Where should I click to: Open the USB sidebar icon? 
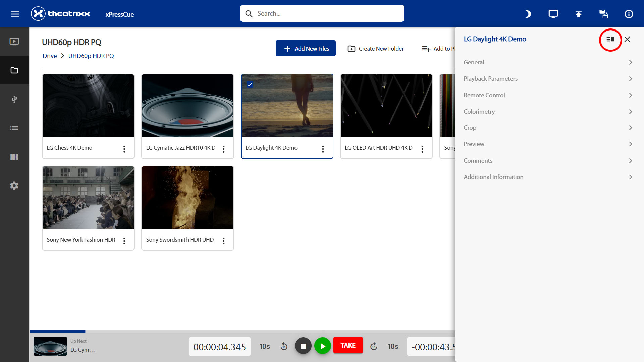[x=14, y=99]
